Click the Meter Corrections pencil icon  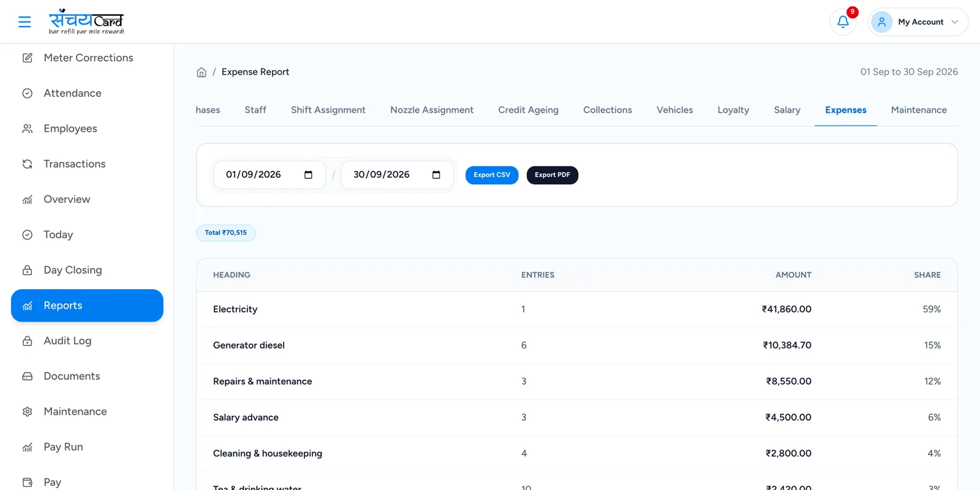[x=28, y=58]
